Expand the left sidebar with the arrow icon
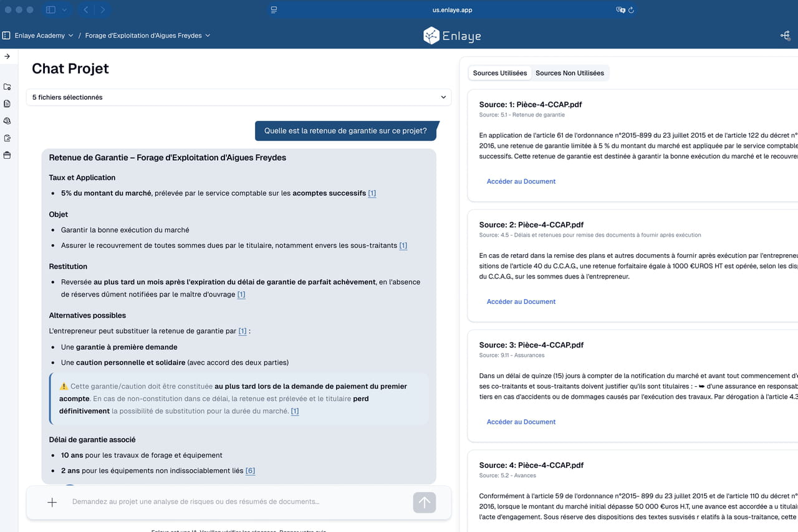Viewport: 798px width, 532px height. (x=7, y=57)
